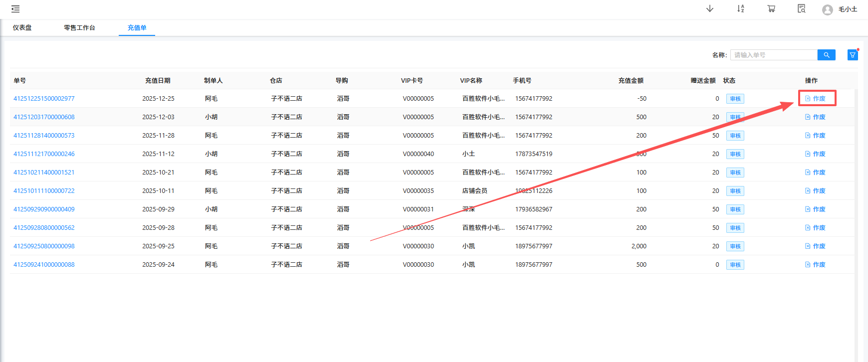The height and width of the screenshot is (362, 868).
Task: Switch to the 零售工作台 tab
Action: [79, 28]
